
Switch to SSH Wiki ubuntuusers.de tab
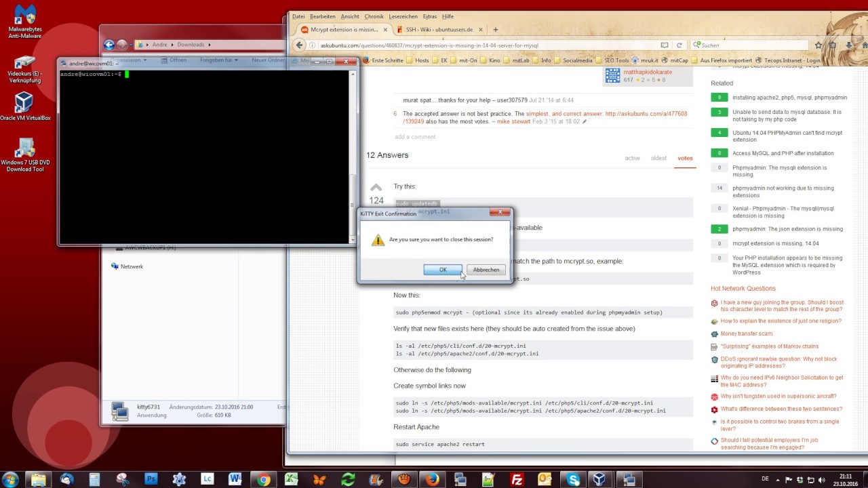[440, 30]
